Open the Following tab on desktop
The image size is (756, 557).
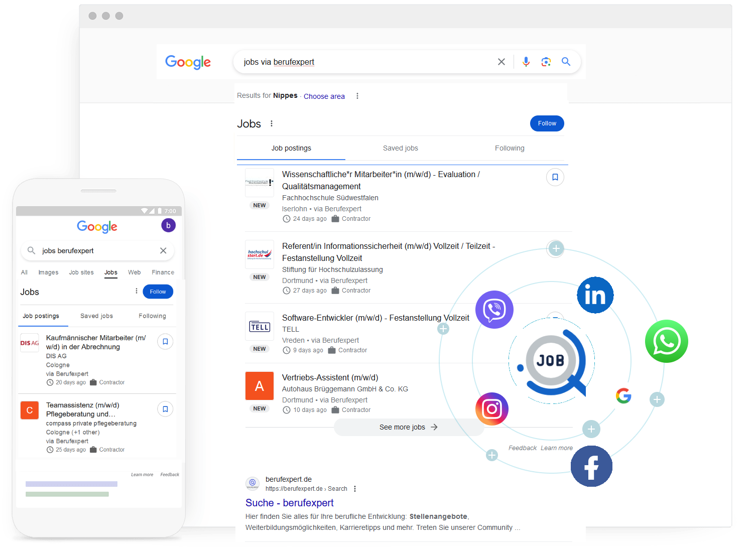(510, 148)
